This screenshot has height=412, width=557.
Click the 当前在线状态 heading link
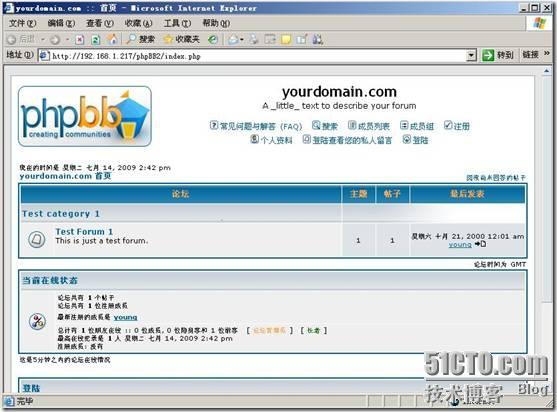pos(50,281)
